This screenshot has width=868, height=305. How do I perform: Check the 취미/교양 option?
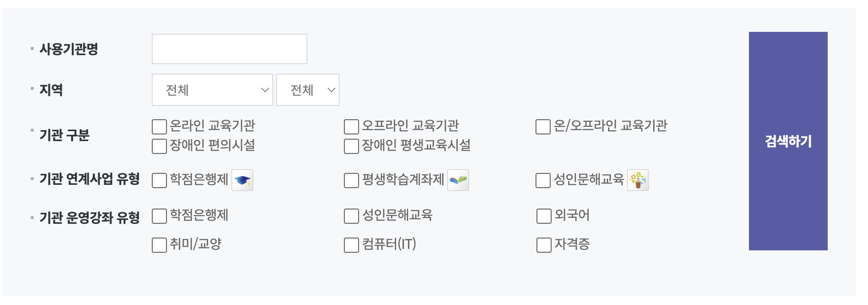(x=158, y=245)
